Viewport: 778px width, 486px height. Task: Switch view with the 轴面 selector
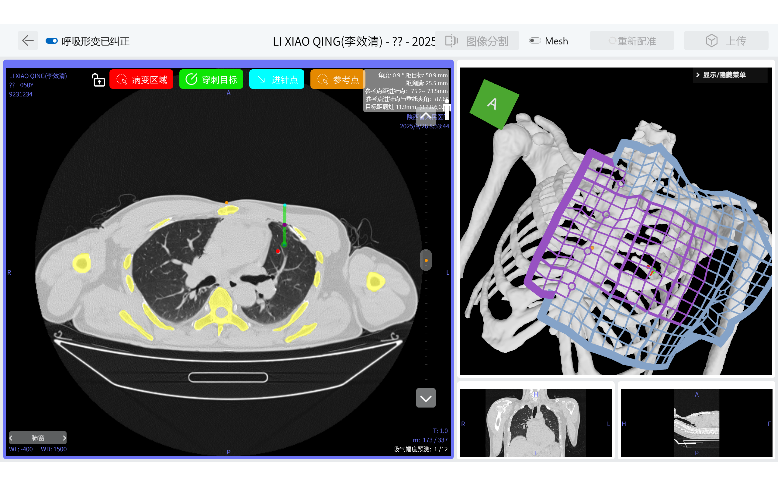[38, 437]
